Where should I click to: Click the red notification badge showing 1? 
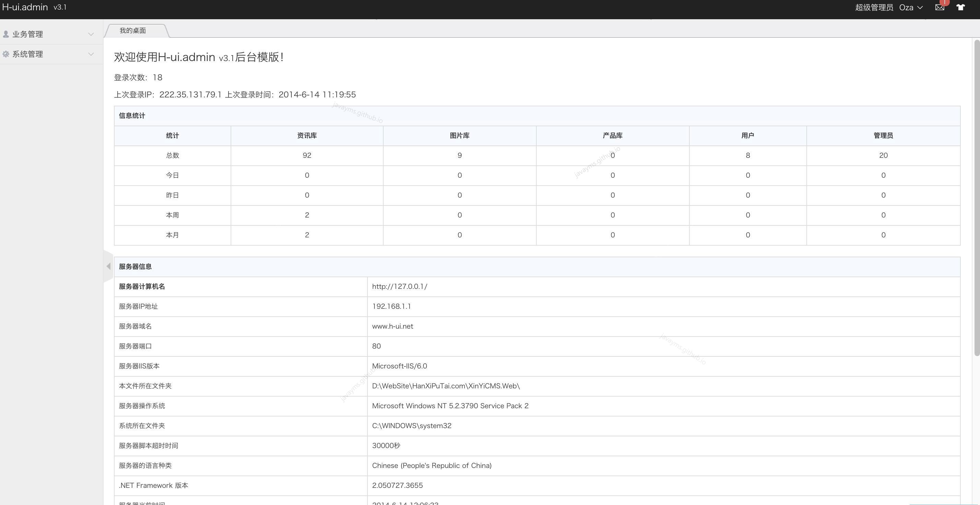click(x=944, y=2)
